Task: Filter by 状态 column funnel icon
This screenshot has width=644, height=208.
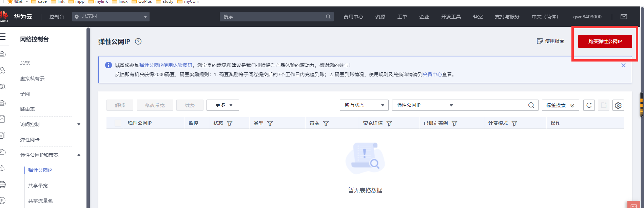Action: 230,123
